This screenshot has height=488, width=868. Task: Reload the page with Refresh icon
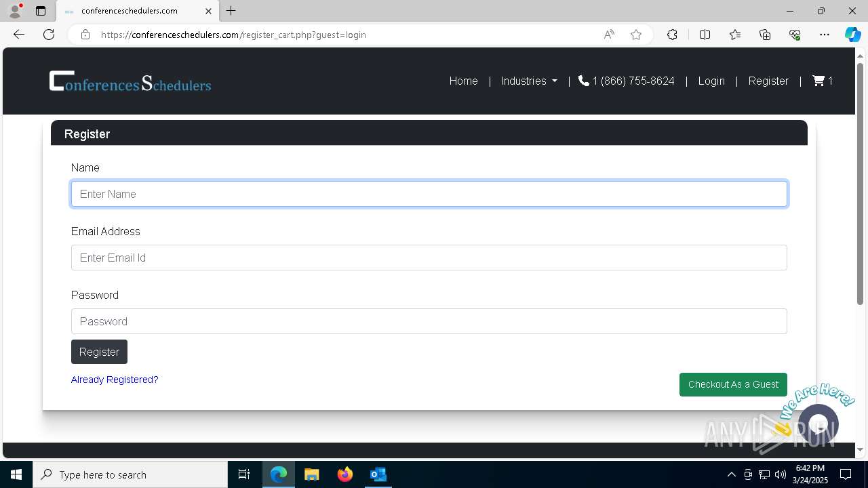(x=49, y=35)
